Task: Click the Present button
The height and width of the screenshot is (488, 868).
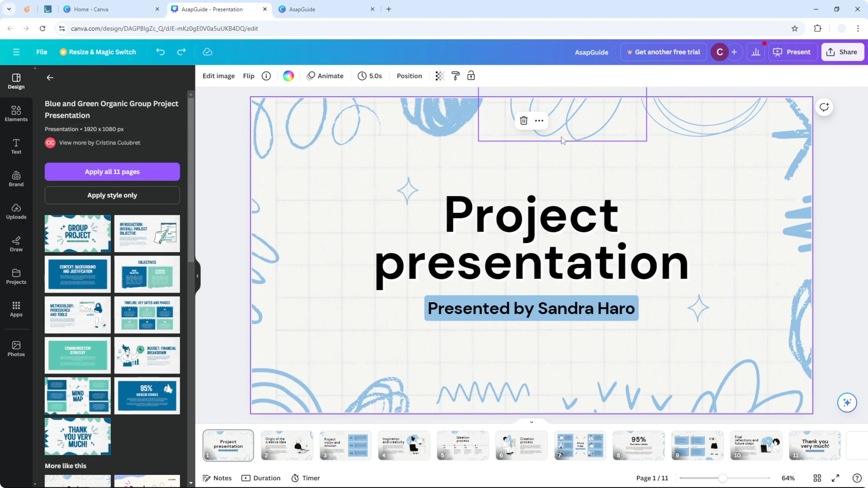Action: click(x=793, y=52)
